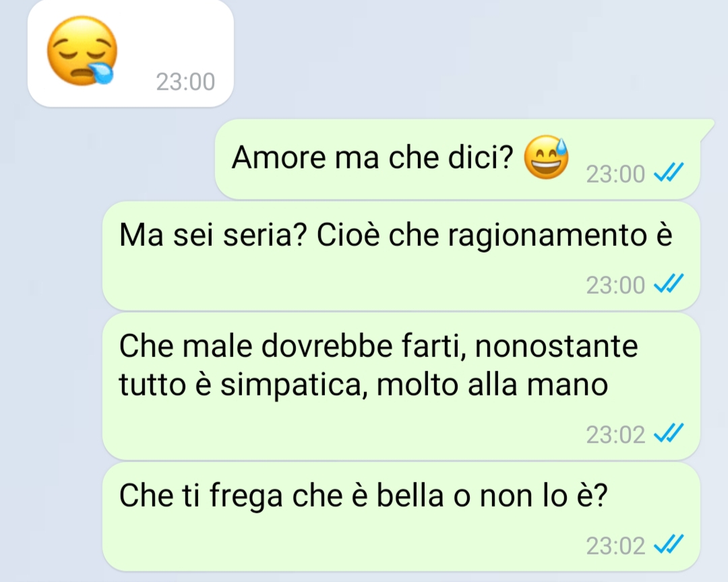
Task: Click the sleepy drooling face emoji
Action: click(x=82, y=51)
